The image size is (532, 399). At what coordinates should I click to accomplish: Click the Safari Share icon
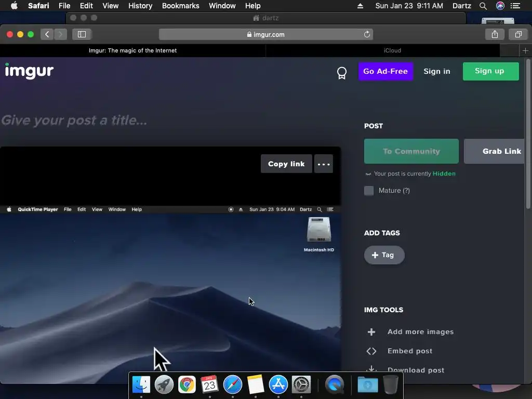coord(495,34)
